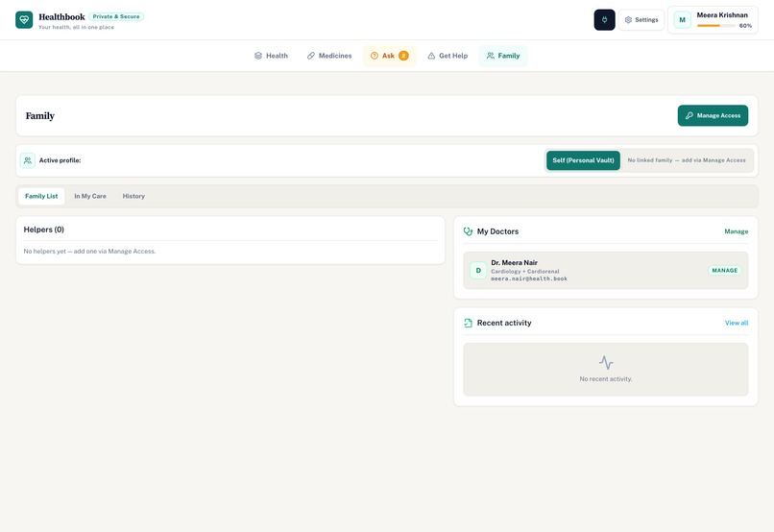The image size is (774, 532).
Task: Open Settings from the header
Action: (641, 20)
